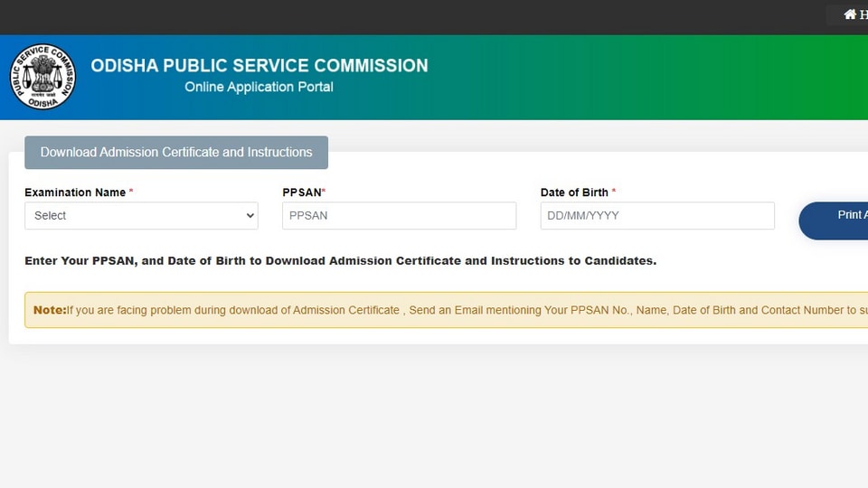This screenshot has height=488, width=868.
Task: Click the OPSC emblem logo
Action: coord(42,77)
